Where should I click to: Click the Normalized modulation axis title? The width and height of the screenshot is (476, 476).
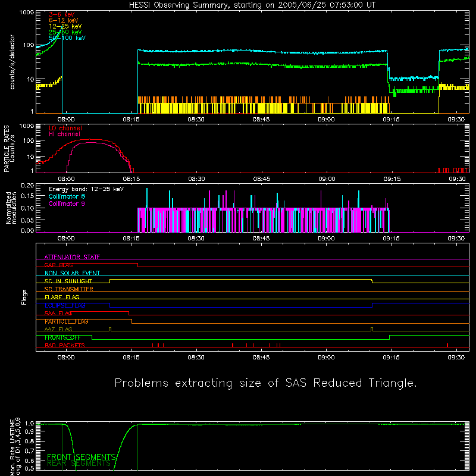pyautogui.click(x=11, y=208)
